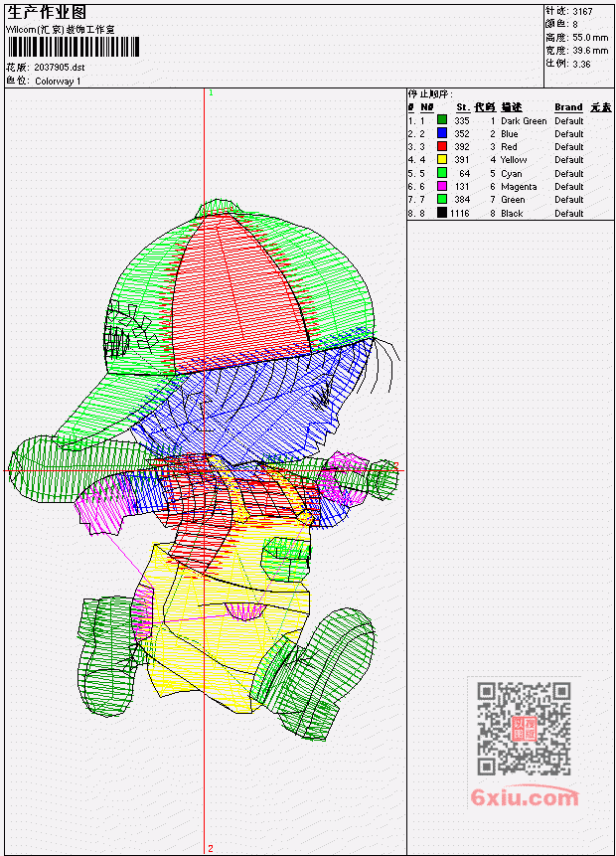Image resolution: width=616 pixels, height=856 pixels.
Task: Click the scale value '3.36'
Action: pyautogui.click(x=581, y=64)
